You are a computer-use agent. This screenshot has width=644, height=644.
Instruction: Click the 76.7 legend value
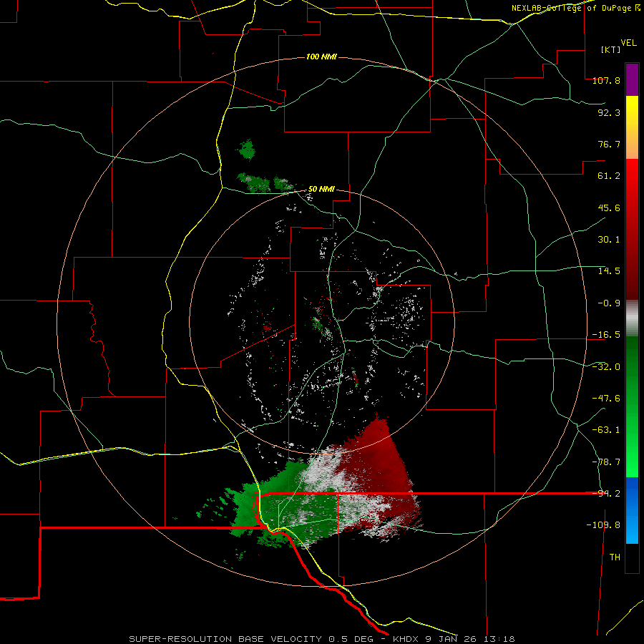[609, 144]
